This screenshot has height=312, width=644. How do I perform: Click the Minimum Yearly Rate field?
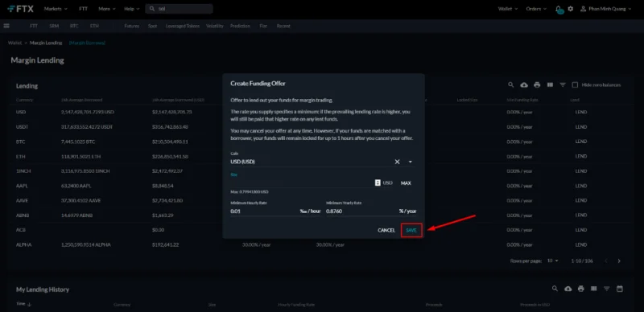coord(361,211)
